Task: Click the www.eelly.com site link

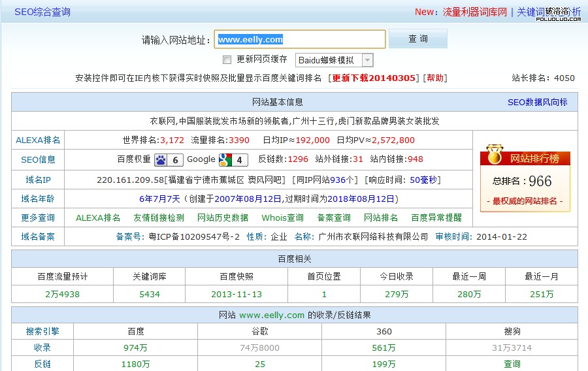Action: 272,315
